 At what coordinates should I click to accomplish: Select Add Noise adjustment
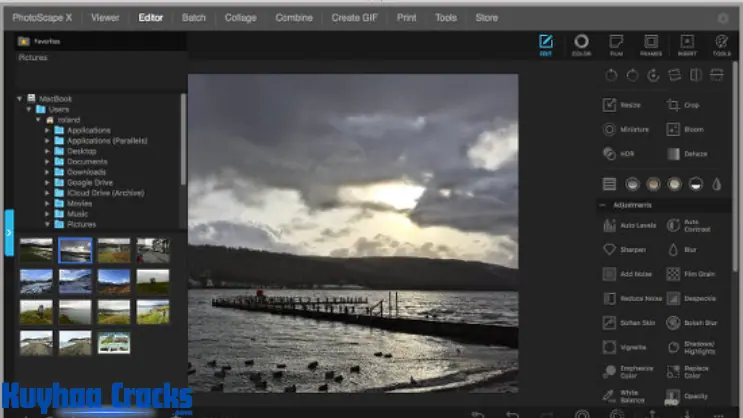coord(627,274)
